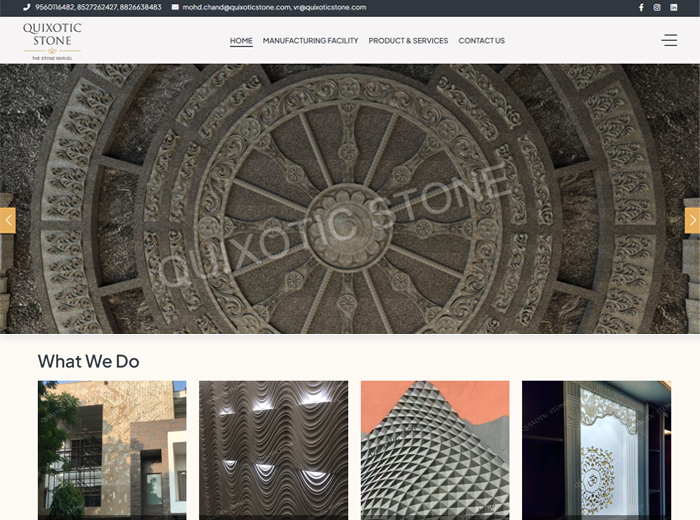Image resolution: width=700 pixels, height=520 pixels.
Task: Open the LinkedIn social icon
Action: coord(673,7)
